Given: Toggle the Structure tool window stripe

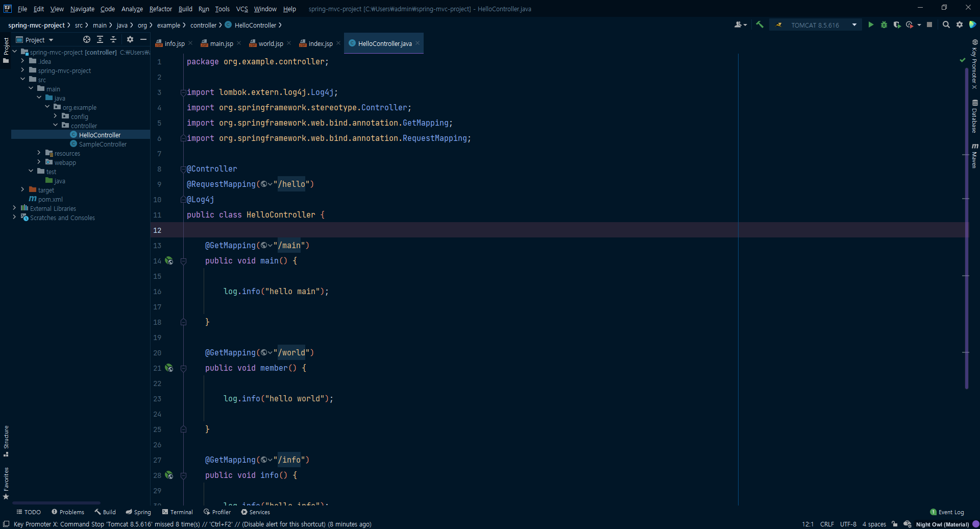Looking at the screenshot, I should (x=6, y=441).
